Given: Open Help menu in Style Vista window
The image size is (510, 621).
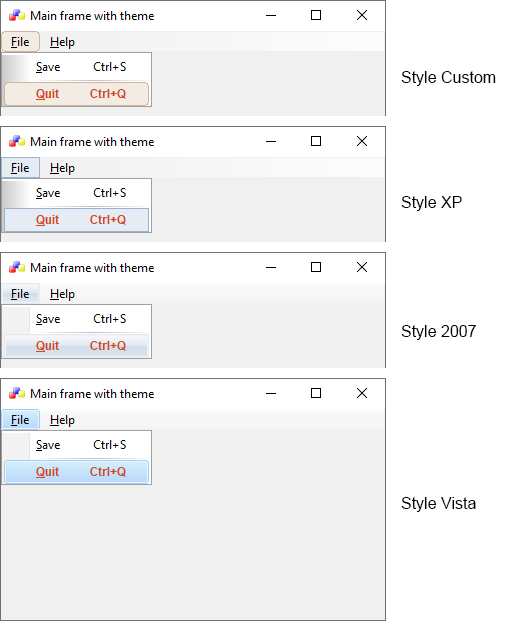Looking at the screenshot, I should (62, 420).
